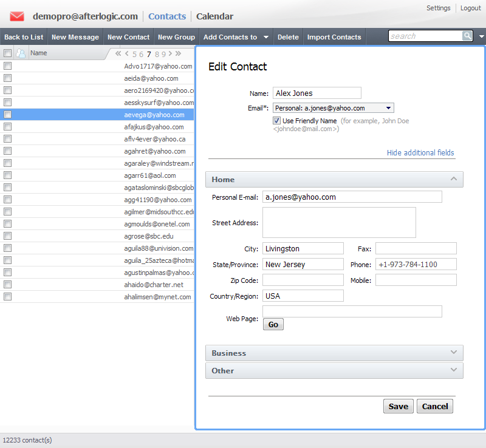Viewport: 486px width, 448px height.
Task: Save the edited contact
Action: point(398,406)
